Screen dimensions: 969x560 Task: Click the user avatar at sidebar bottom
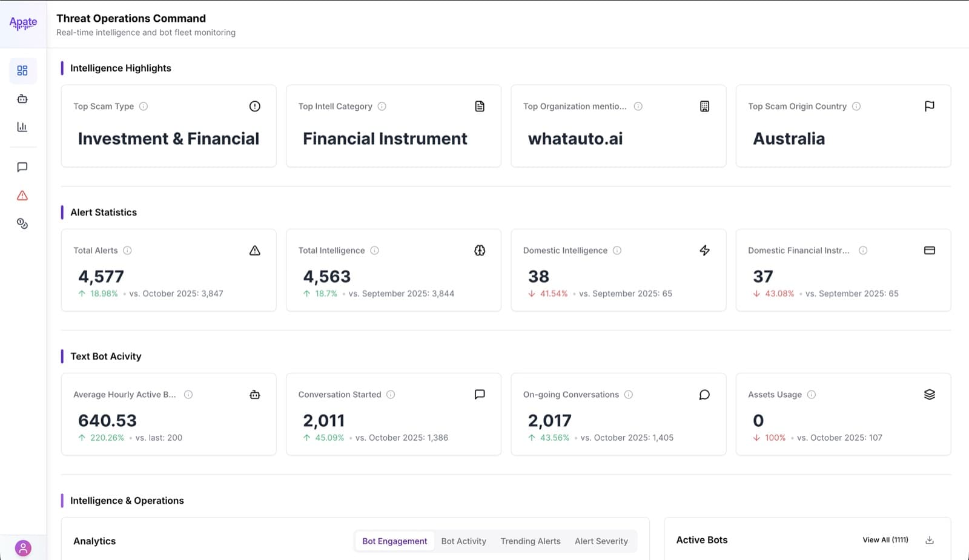point(23,548)
